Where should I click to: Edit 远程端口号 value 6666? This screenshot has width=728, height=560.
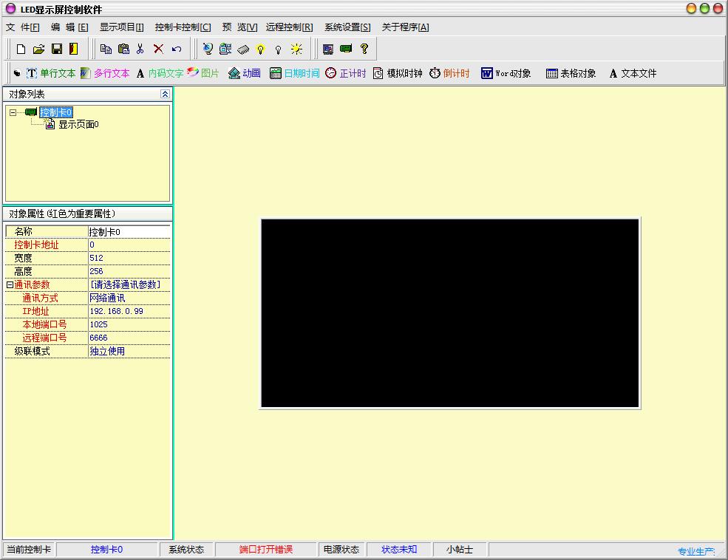pyautogui.click(x=129, y=338)
